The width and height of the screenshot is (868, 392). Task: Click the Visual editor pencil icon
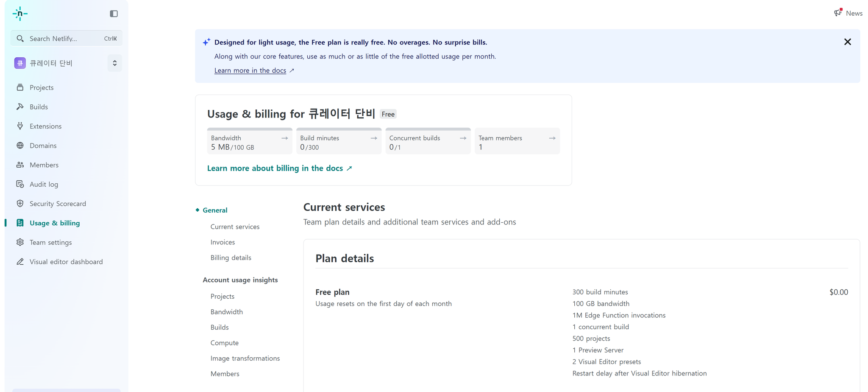(x=20, y=262)
